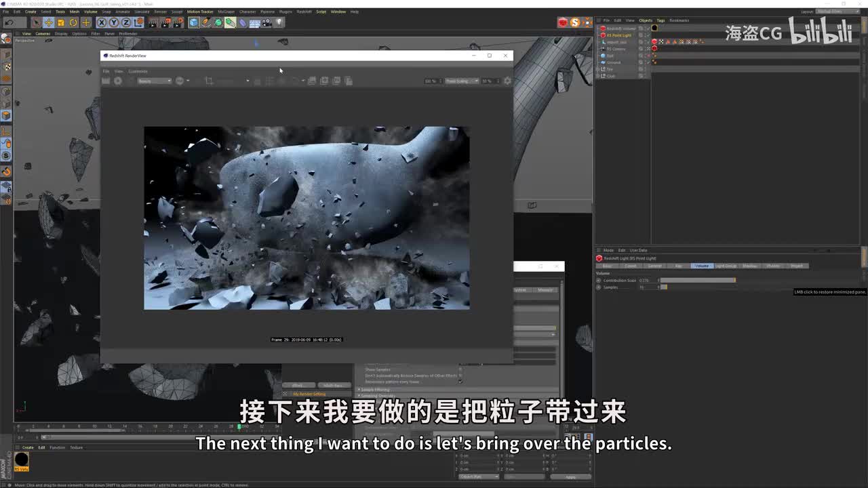Toggle the Y axis lock
Viewport: 868px width, 488px height.
[113, 22]
